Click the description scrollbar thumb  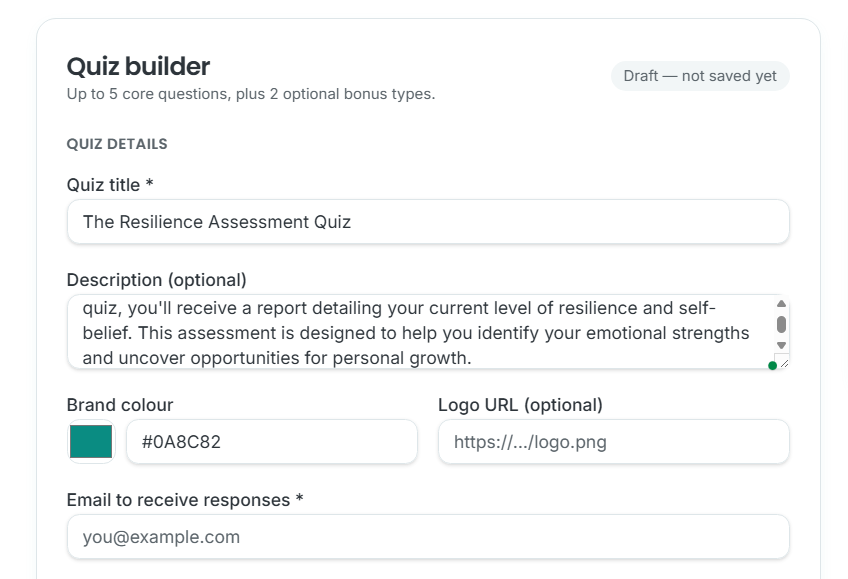click(x=781, y=324)
